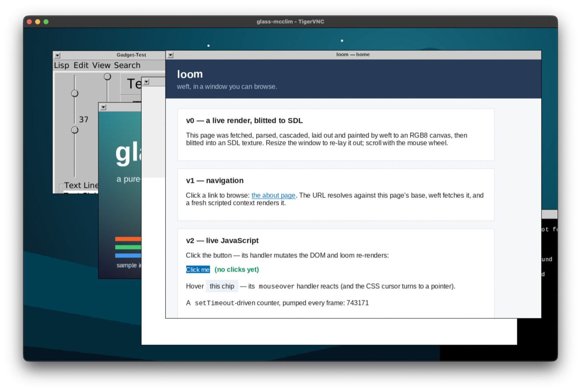Open the View menu in Gadget-Test

[101, 65]
